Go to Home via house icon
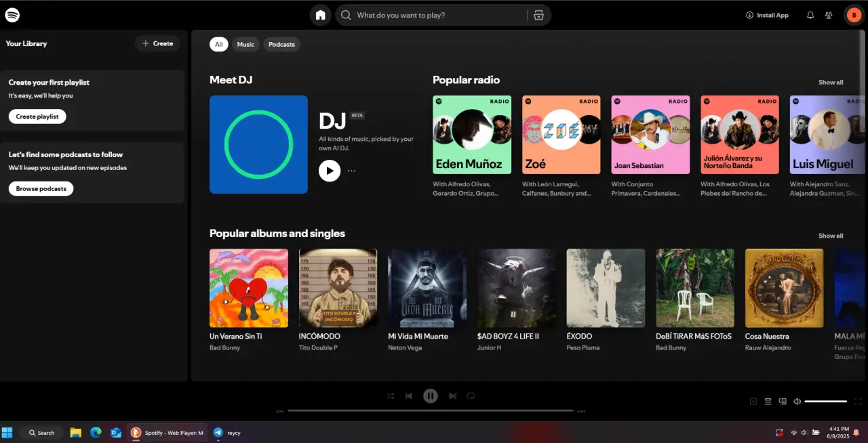This screenshot has width=868, height=443. [x=321, y=15]
